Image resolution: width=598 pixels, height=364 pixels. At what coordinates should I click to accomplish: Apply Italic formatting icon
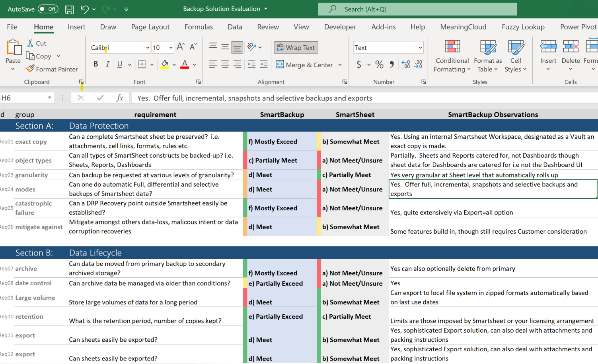click(107, 64)
